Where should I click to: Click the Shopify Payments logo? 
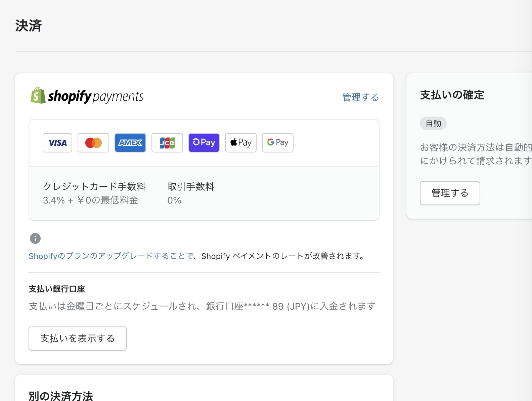click(87, 96)
